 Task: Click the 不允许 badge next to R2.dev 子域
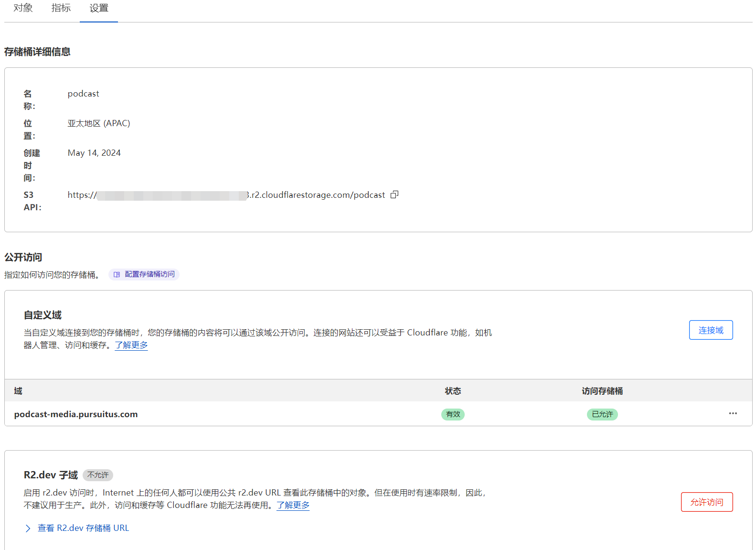(98, 475)
